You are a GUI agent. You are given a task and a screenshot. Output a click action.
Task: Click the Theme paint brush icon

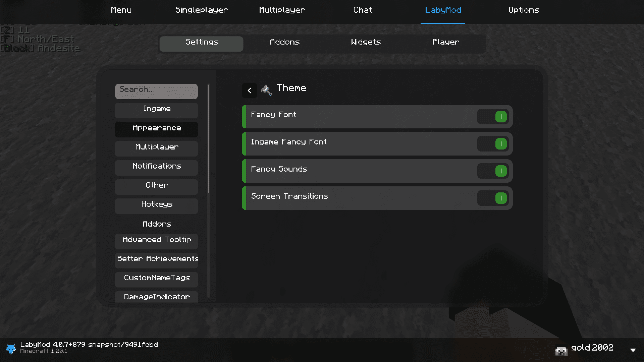[x=267, y=90]
